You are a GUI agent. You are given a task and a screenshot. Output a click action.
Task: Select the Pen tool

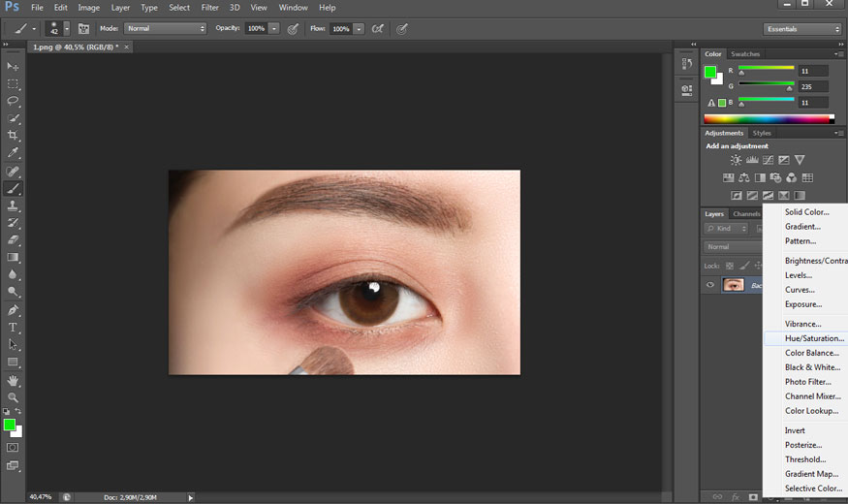coord(13,310)
